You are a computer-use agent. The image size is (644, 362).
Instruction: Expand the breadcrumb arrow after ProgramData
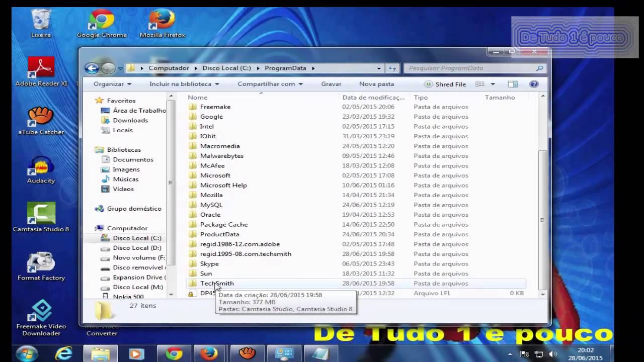tap(313, 68)
